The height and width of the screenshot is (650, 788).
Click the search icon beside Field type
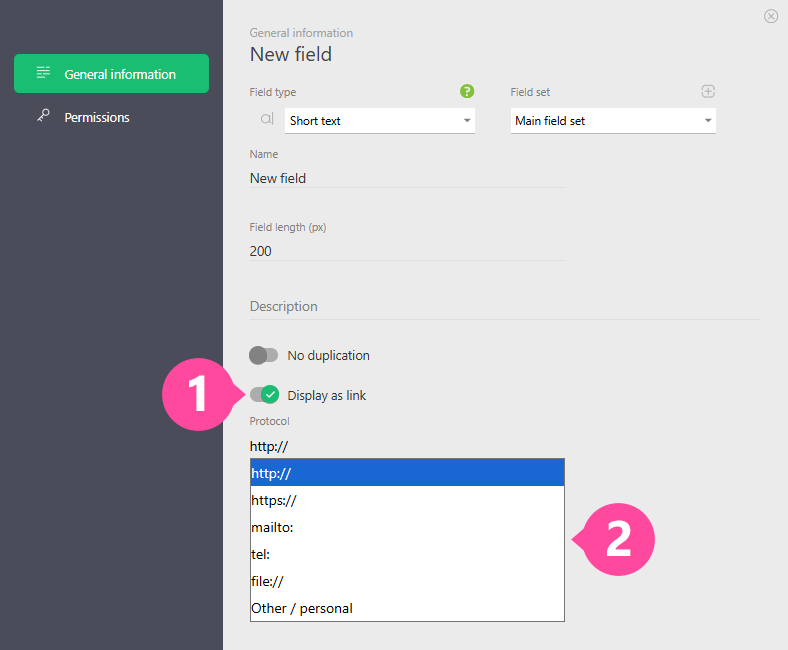point(266,120)
